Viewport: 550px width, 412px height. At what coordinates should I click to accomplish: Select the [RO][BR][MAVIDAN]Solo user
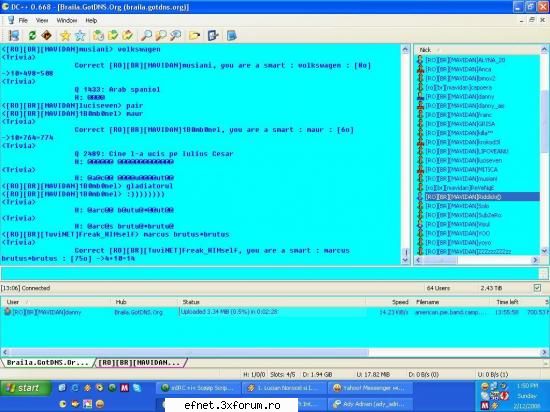[x=457, y=206]
